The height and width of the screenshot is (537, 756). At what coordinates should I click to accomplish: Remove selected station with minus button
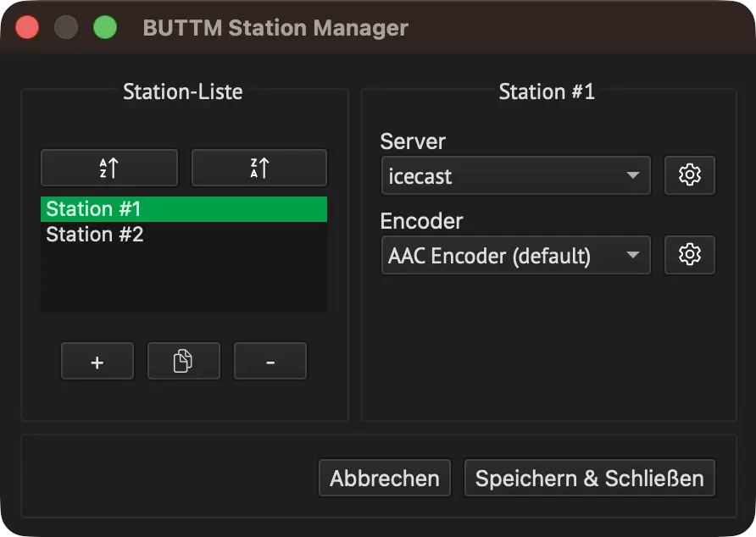pyautogui.click(x=270, y=361)
